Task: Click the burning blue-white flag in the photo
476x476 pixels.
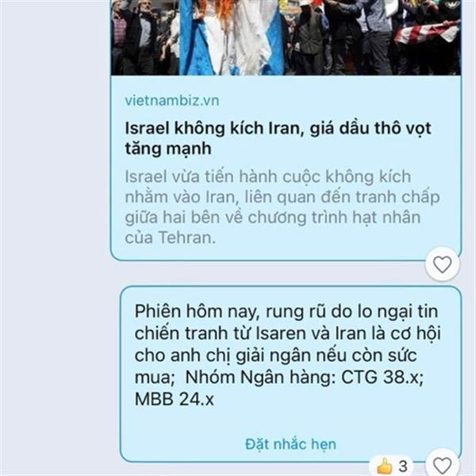Action: 232,37
